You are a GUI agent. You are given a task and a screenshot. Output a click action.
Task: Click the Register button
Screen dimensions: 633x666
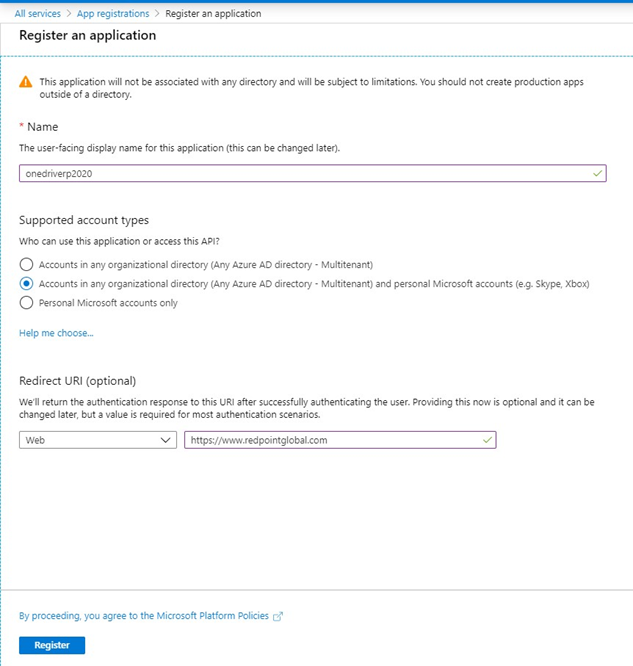click(x=52, y=645)
